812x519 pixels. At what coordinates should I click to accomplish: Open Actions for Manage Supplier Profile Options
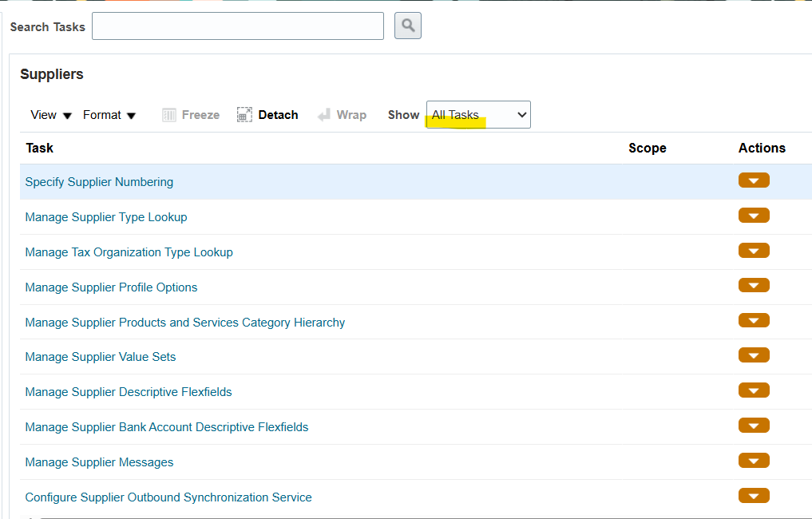[754, 286]
